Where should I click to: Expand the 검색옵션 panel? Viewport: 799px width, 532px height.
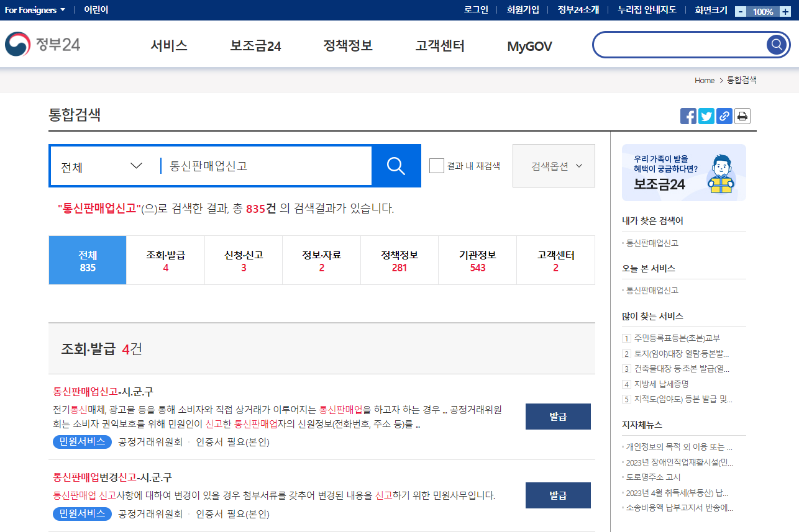click(x=553, y=165)
